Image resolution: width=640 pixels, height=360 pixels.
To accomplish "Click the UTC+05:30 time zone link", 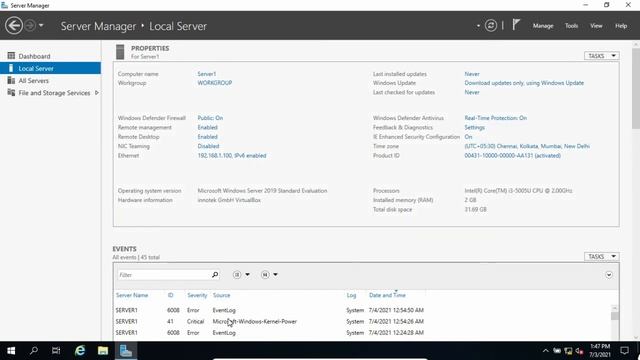I will click(x=527, y=146).
